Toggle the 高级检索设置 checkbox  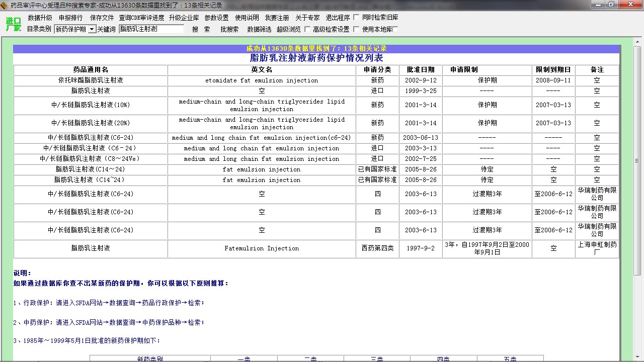point(307,29)
